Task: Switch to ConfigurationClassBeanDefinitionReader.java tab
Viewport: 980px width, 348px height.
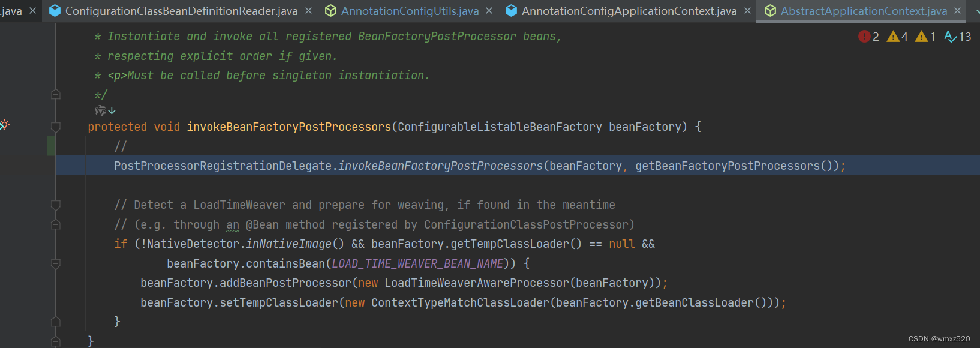Action: point(181,11)
